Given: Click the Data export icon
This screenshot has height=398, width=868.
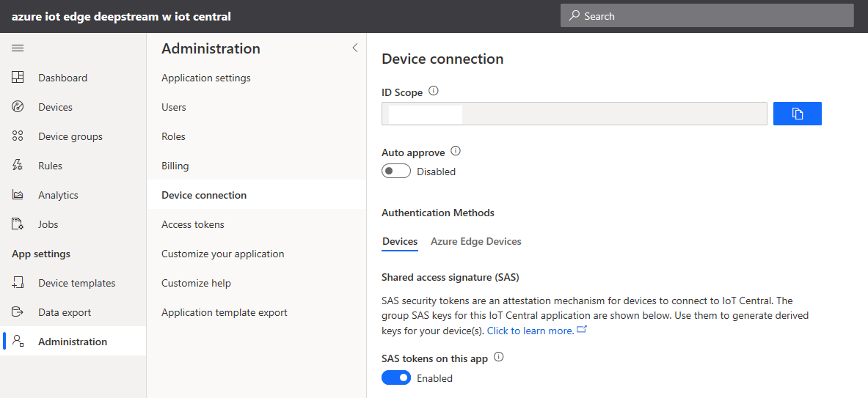Looking at the screenshot, I should coord(18,312).
